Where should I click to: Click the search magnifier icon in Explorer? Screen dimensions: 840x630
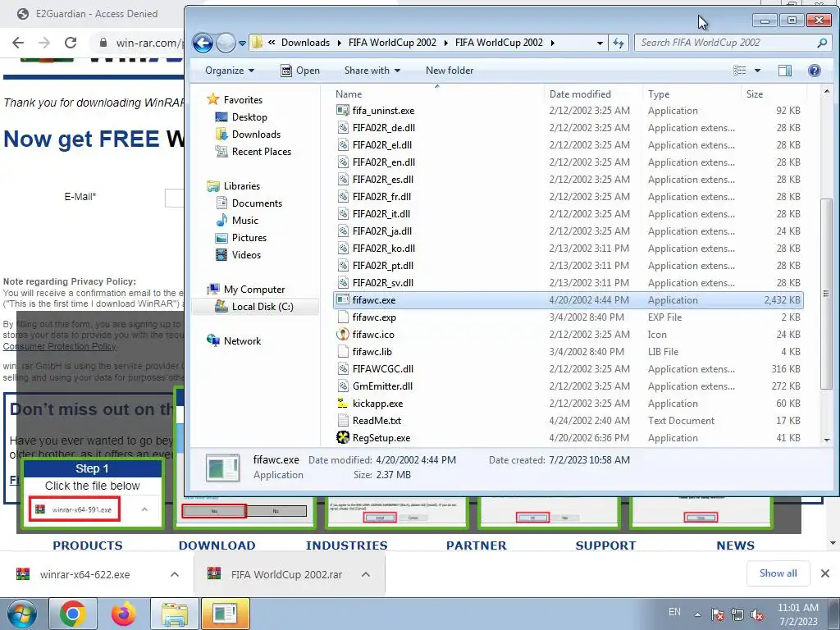click(822, 43)
